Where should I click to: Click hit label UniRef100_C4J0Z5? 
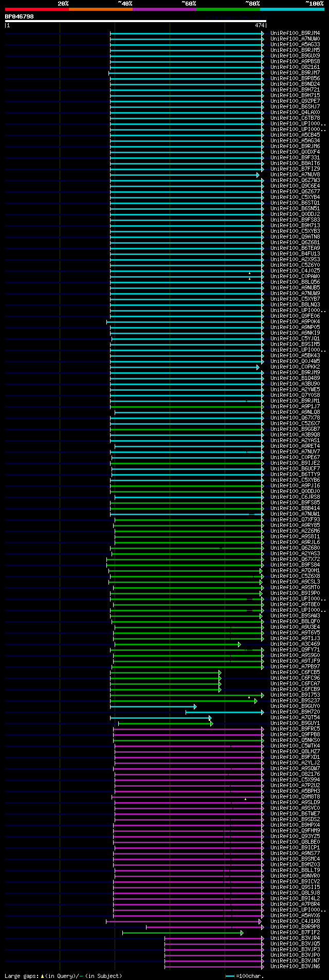pyautogui.click(x=295, y=271)
